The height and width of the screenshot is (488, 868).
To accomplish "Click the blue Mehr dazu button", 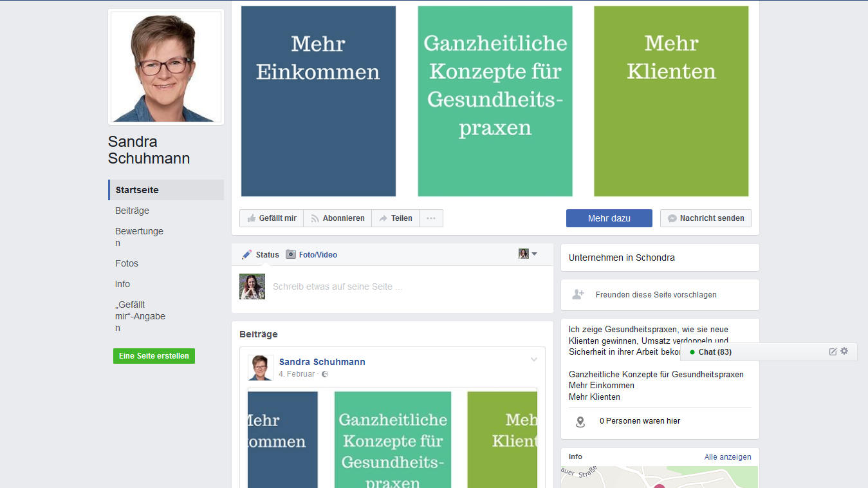I will (609, 218).
